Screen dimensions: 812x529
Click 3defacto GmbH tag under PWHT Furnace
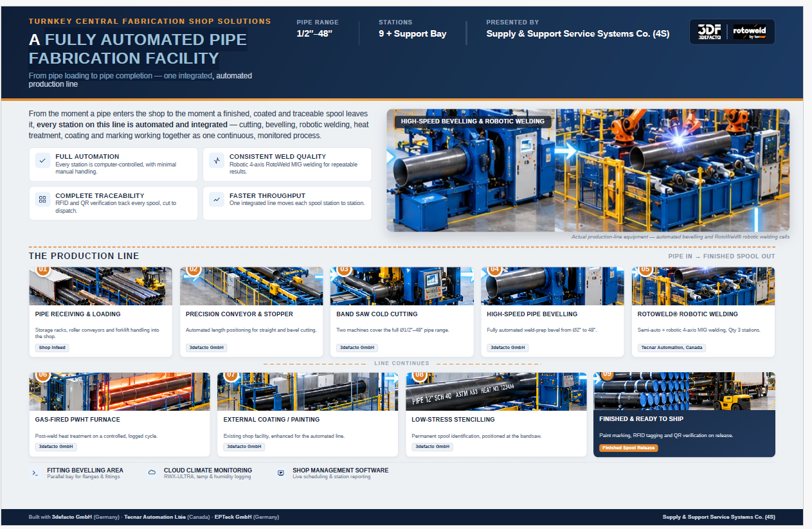click(x=56, y=447)
